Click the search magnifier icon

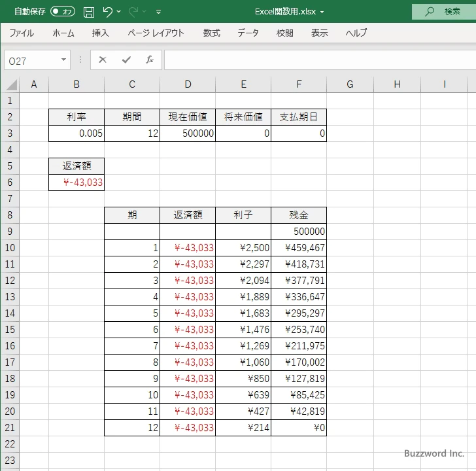pyautogui.click(x=430, y=12)
